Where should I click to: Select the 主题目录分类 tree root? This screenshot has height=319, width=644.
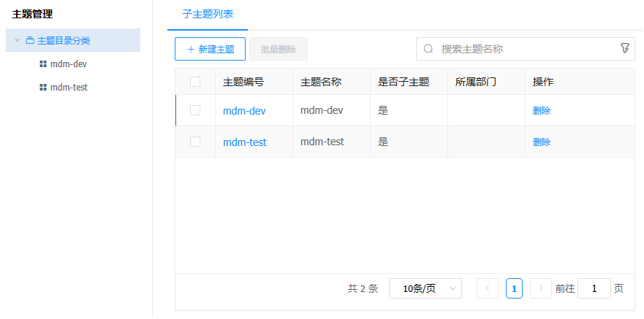73,40
